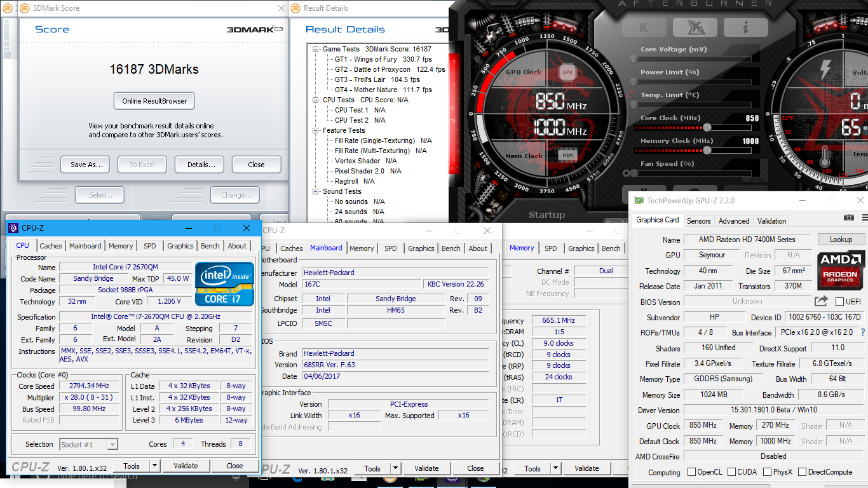Click the CPU-Z title bar icon
This screenshot has height=488, width=868.
click(x=13, y=227)
